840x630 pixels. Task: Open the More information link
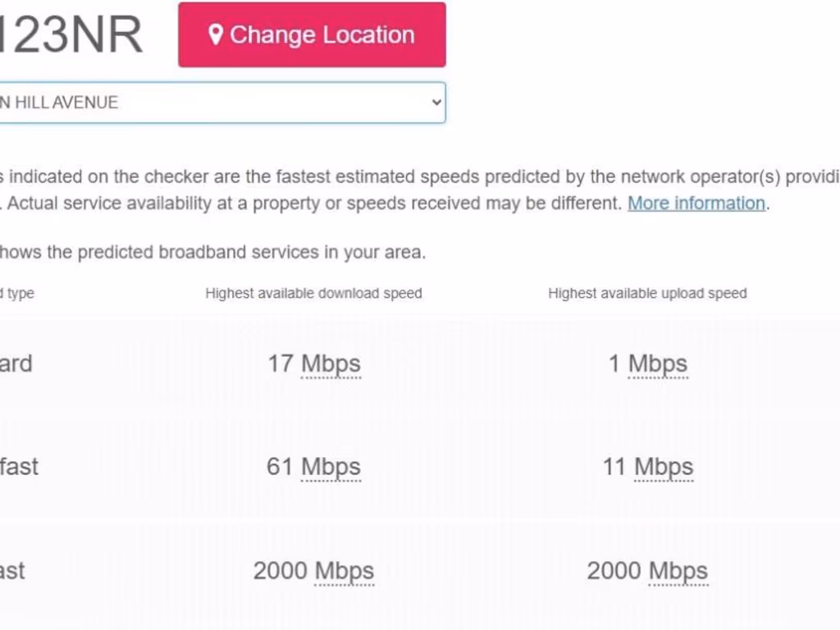coord(696,203)
